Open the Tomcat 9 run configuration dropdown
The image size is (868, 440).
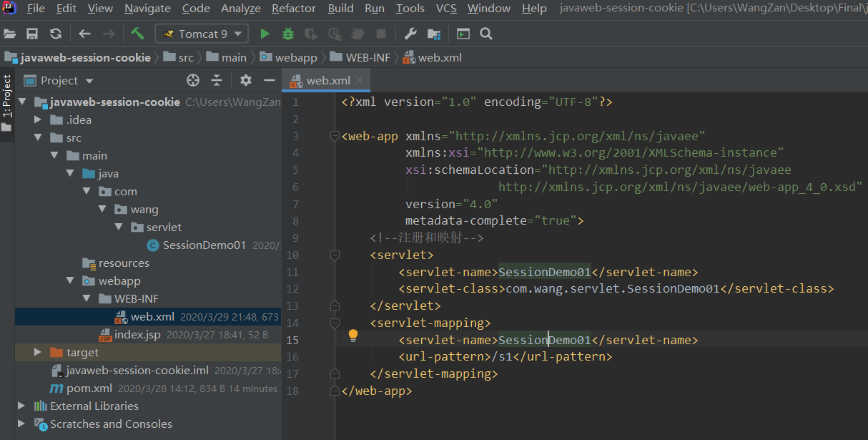202,34
